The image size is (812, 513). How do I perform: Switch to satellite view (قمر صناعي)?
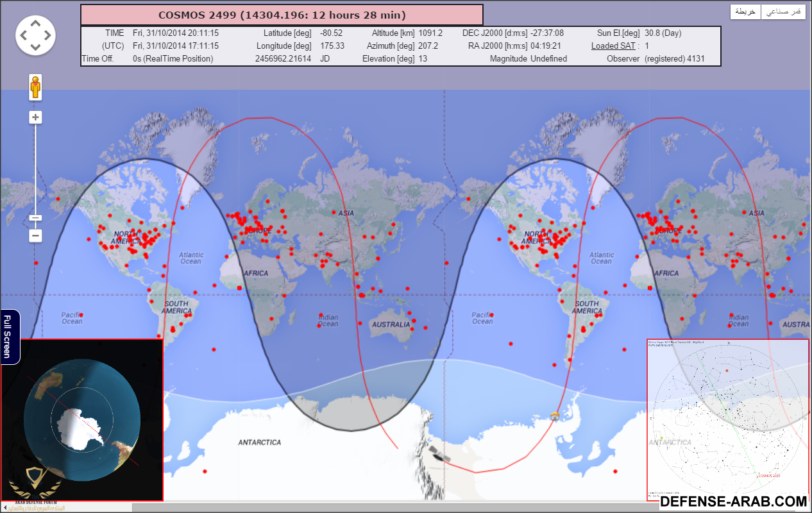783,12
